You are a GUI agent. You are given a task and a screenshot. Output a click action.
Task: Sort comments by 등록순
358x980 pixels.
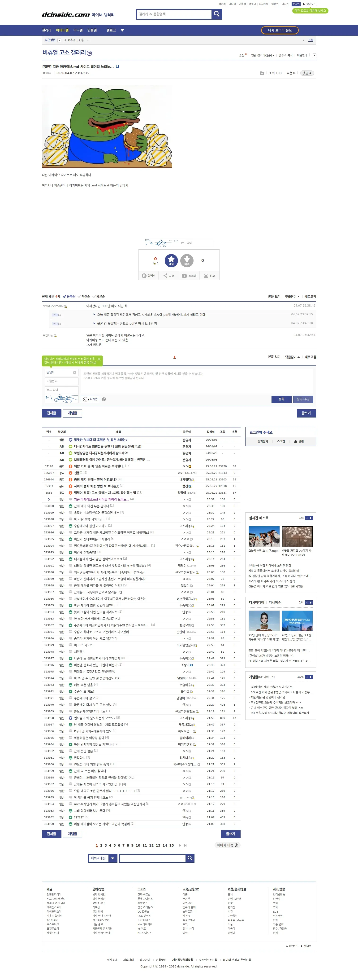(x=69, y=297)
